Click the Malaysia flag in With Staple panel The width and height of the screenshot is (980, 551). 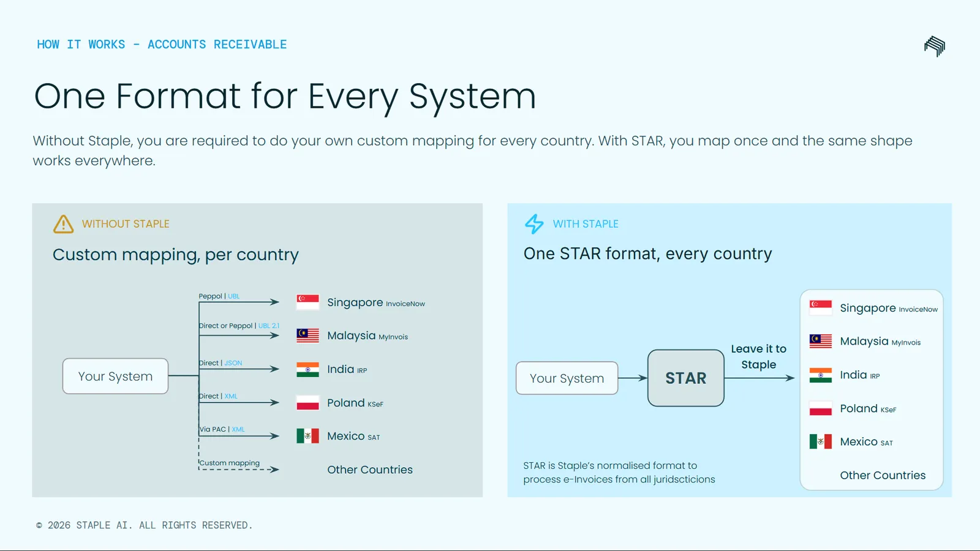point(821,341)
